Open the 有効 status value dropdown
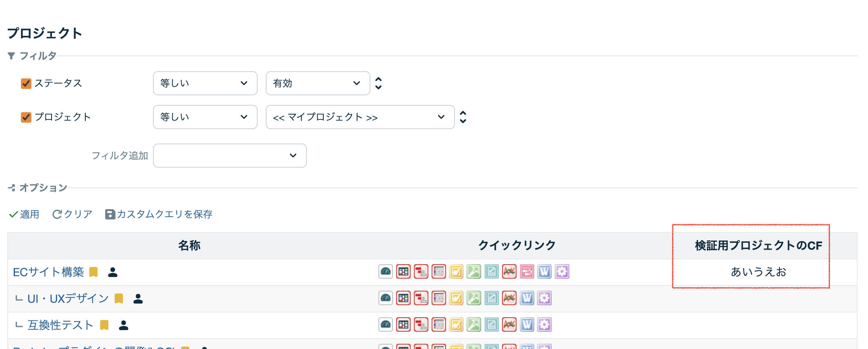This screenshot has height=349, width=868. [318, 83]
